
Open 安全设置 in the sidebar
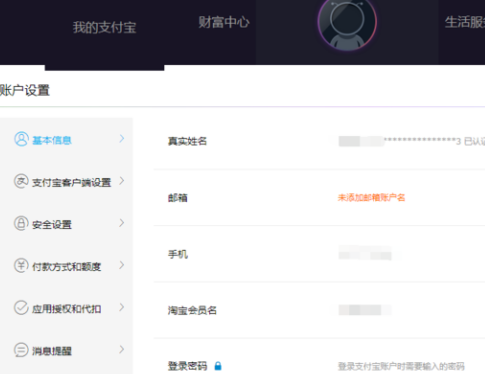coord(52,225)
